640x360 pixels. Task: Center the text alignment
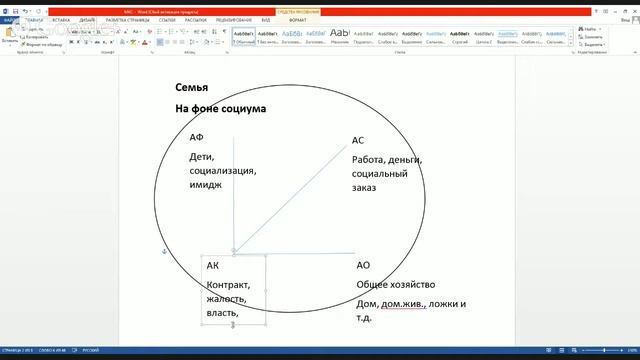point(167,42)
